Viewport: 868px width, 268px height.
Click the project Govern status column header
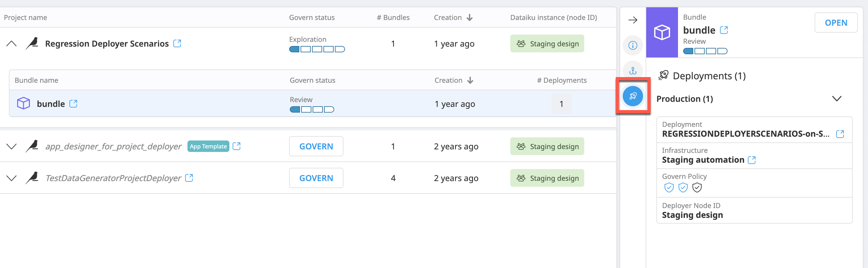coord(312,17)
